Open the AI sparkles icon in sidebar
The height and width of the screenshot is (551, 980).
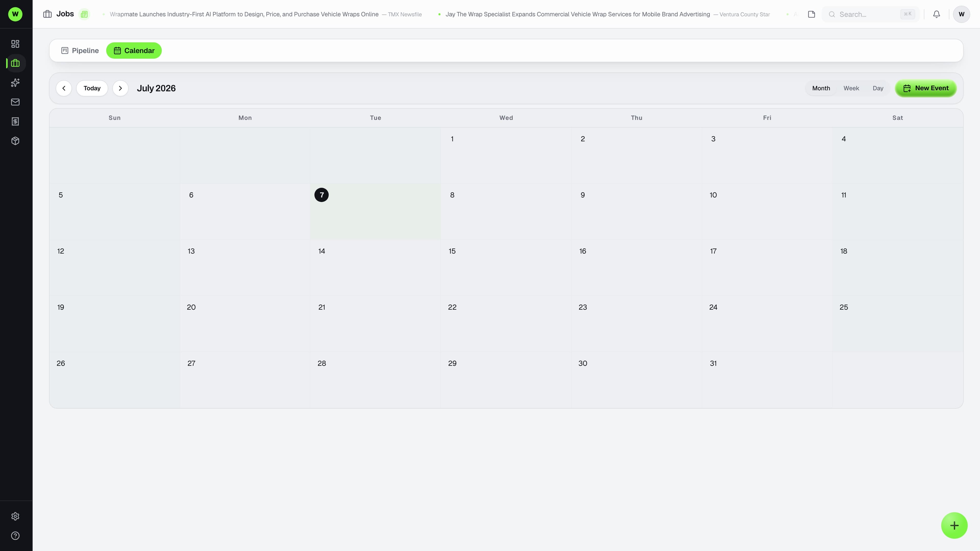tap(15, 82)
